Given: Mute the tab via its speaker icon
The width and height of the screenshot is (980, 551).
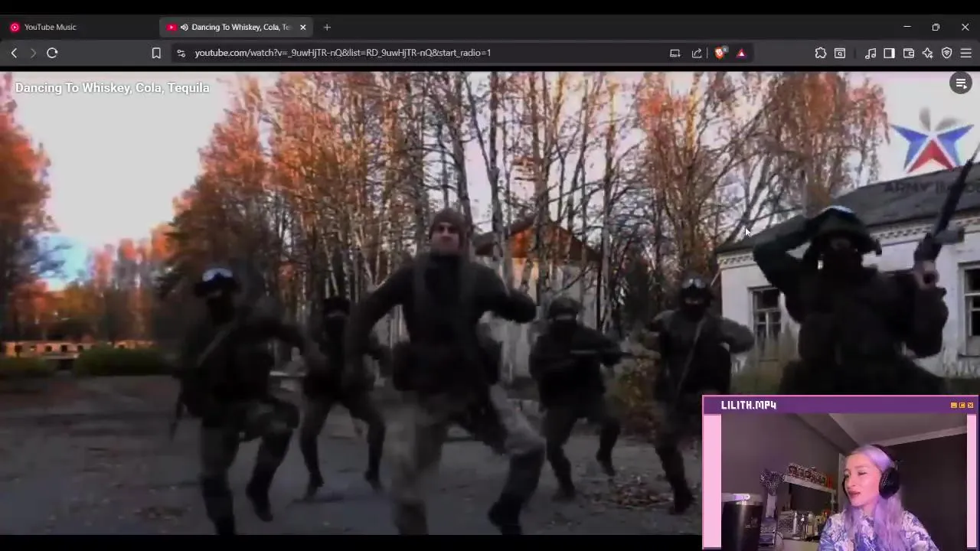Looking at the screenshot, I should 184,27.
